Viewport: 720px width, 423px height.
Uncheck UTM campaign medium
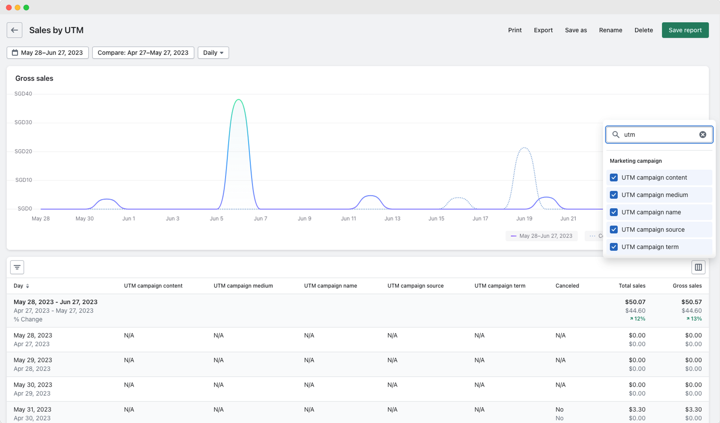[x=613, y=195]
